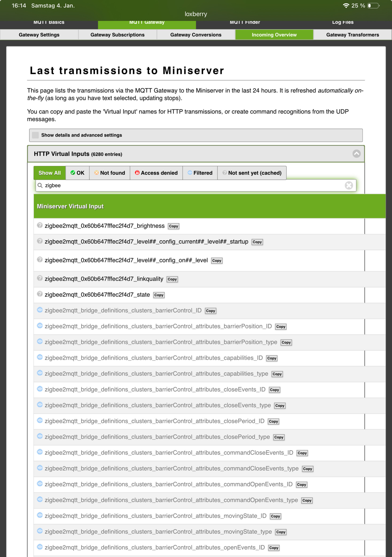The height and width of the screenshot is (557, 392).
Task: Copy the commandOpenEvents_ID input name
Action: (302, 484)
